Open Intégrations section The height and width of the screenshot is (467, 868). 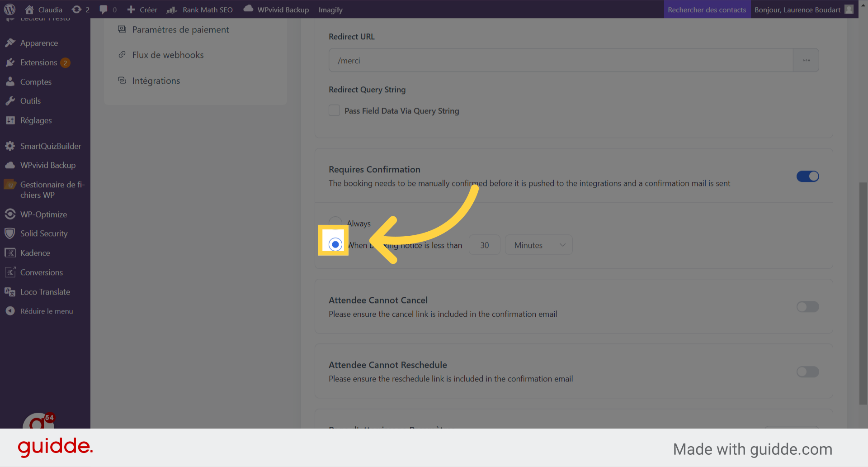(x=156, y=81)
